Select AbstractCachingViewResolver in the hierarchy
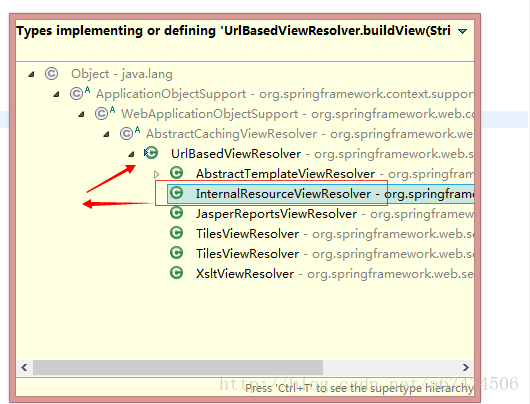The width and height of the screenshot is (530, 404). coord(310,134)
